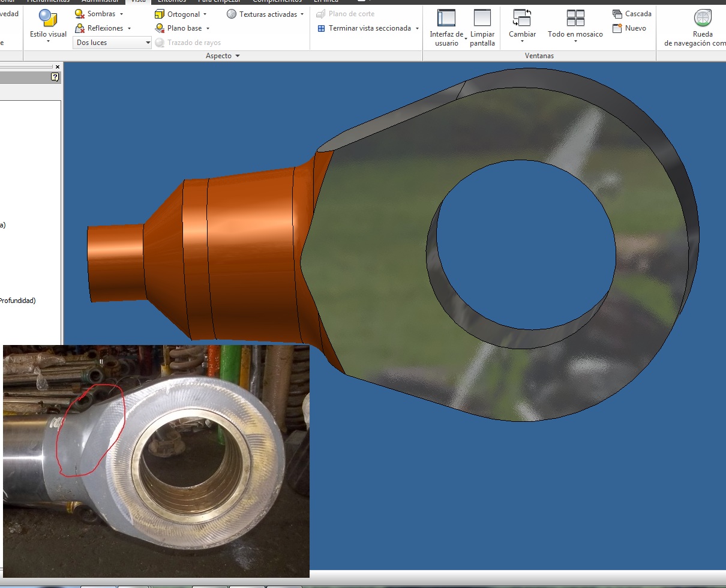Expand the Sombras dropdown arrow
Image resolution: width=726 pixels, height=588 pixels.
[122, 14]
